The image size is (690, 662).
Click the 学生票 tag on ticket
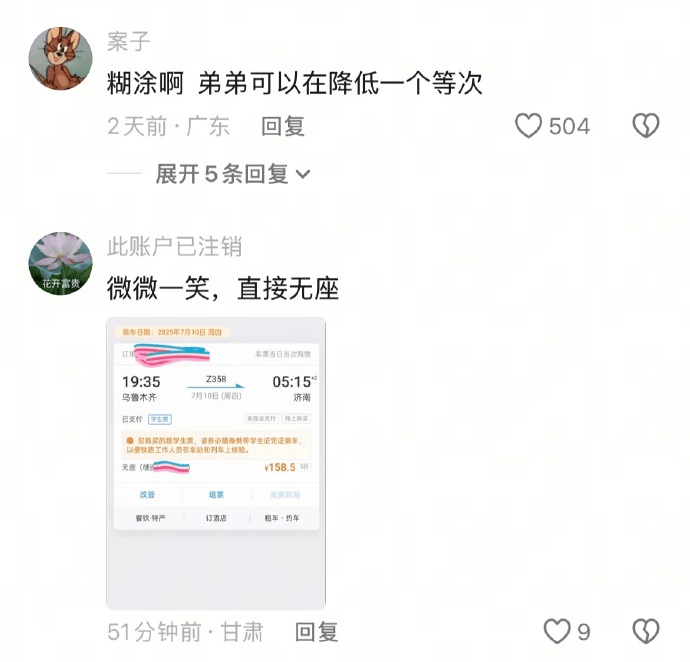click(x=160, y=419)
